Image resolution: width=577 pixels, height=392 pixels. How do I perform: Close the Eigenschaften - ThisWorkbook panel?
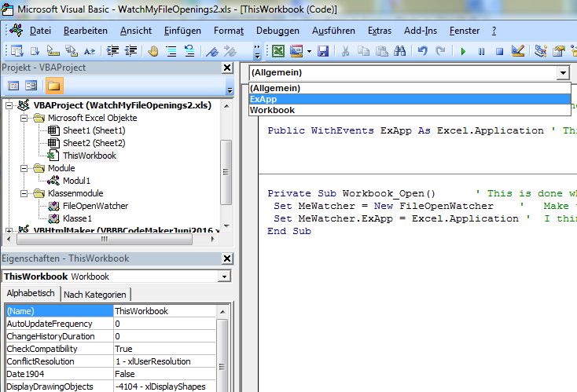click(x=227, y=258)
